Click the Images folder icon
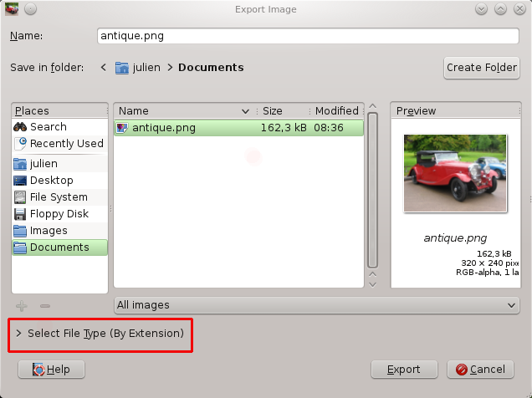 coord(20,231)
